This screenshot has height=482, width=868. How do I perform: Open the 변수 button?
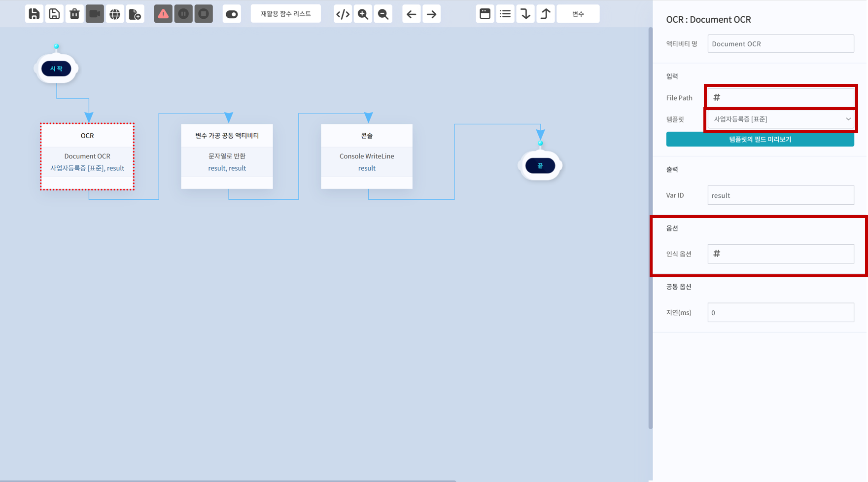pyautogui.click(x=578, y=14)
